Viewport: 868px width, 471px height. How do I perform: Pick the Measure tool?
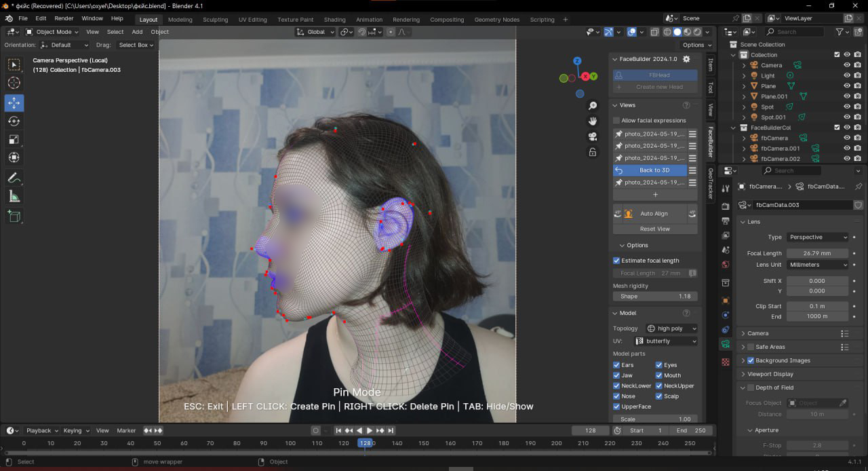coord(14,197)
